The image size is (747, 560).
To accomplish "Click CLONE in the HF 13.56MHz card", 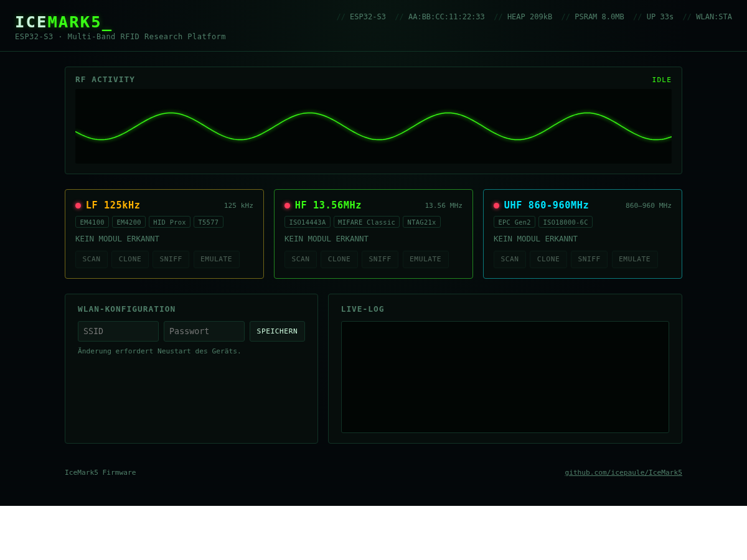I will click(x=339, y=259).
